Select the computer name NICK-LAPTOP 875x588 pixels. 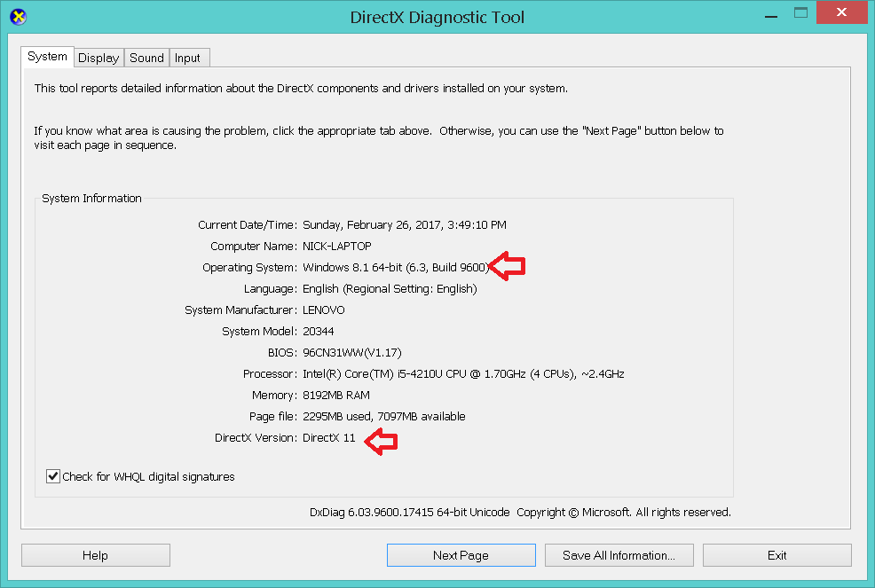(337, 246)
